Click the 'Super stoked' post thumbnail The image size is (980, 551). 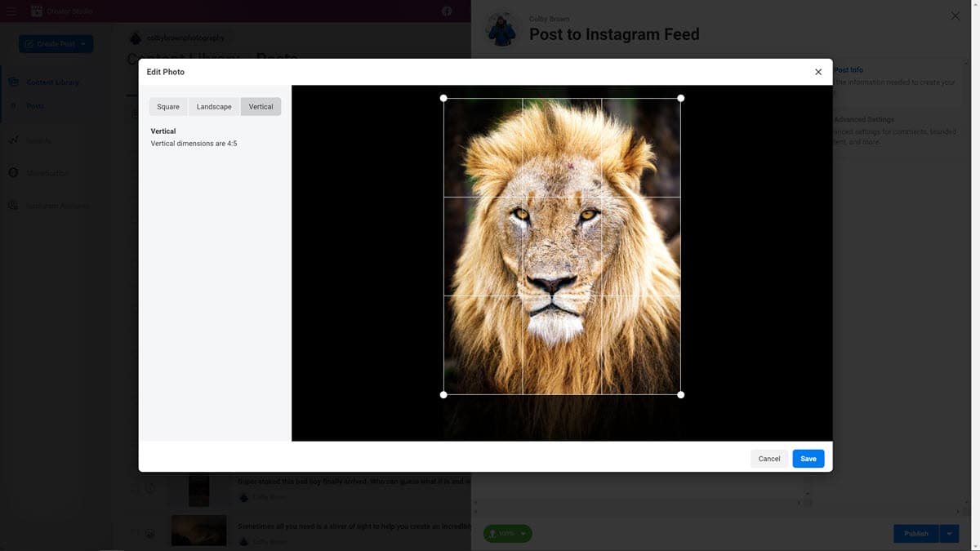[x=198, y=489]
